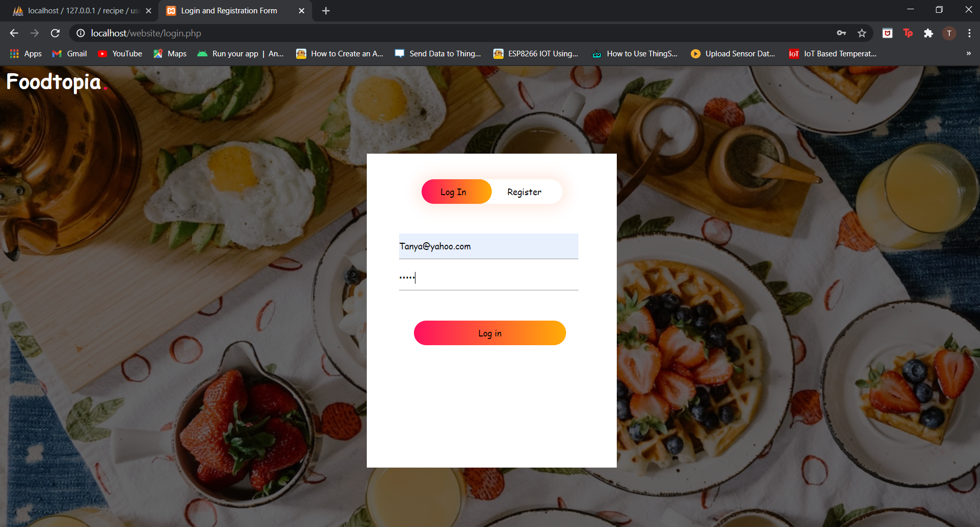This screenshot has height=527, width=980.
Task: Open the Gmail bookmark
Action: click(x=69, y=53)
